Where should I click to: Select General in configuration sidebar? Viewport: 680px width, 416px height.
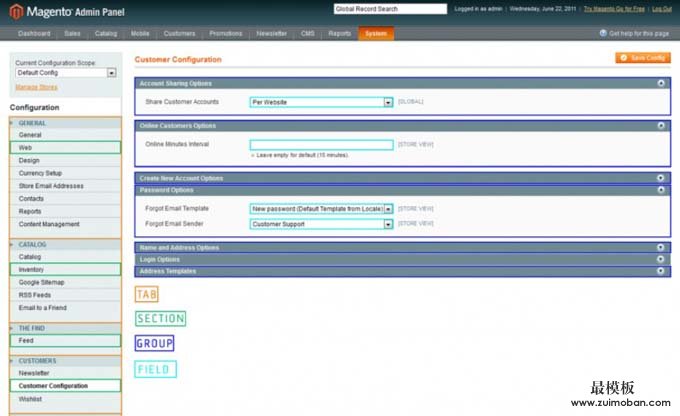coord(65,135)
